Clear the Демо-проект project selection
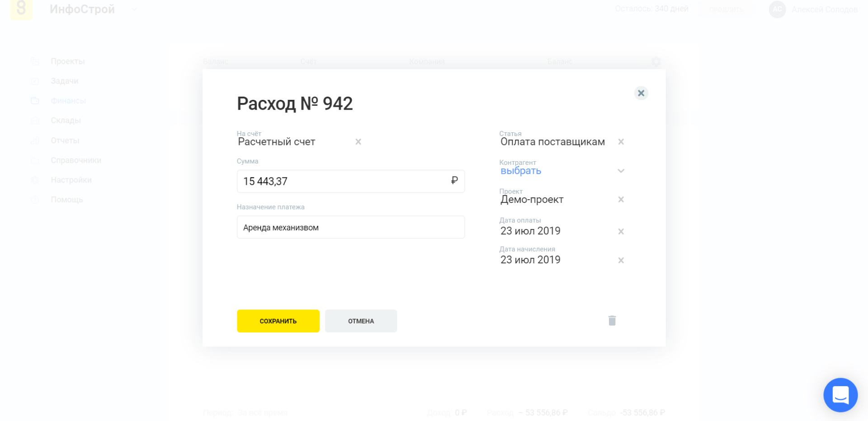This screenshot has width=868, height=421. pos(621,200)
